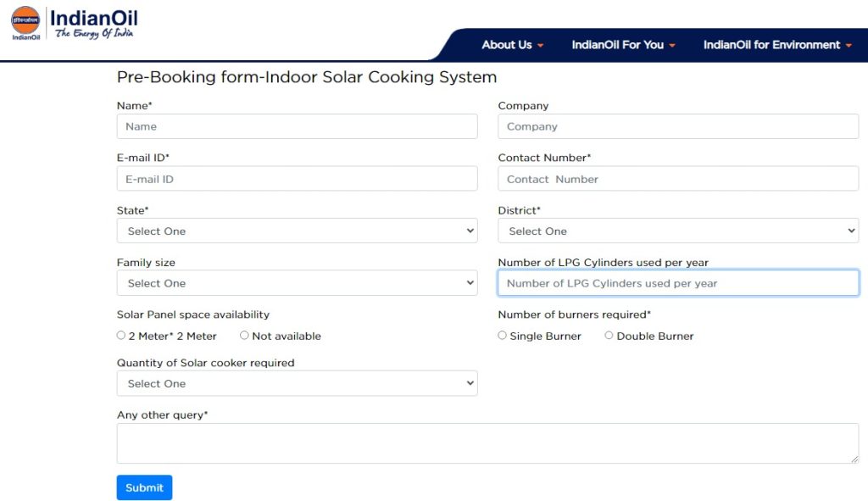Click the Contact Number field
The width and height of the screenshot is (868, 501).
click(x=678, y=179)
